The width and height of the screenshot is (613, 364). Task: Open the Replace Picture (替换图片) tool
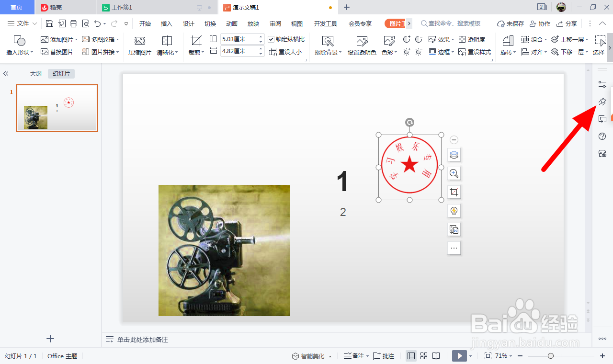pos(57,52)
